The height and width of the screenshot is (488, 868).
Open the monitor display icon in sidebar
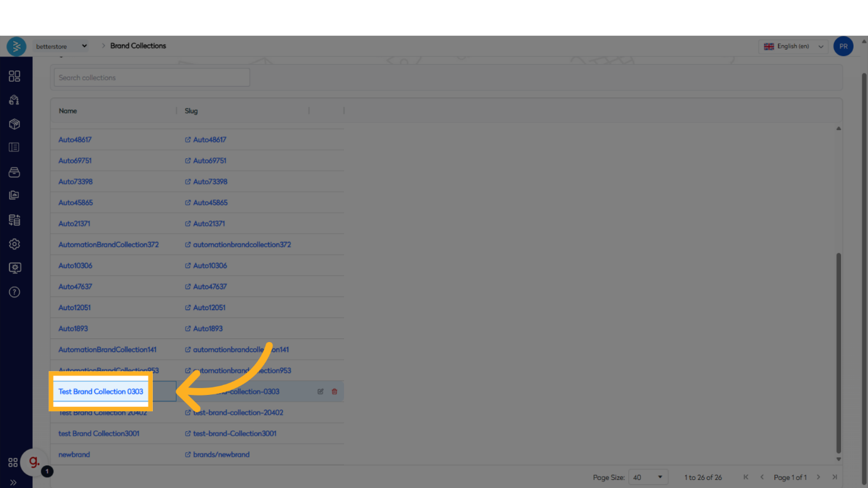point(14,268)
